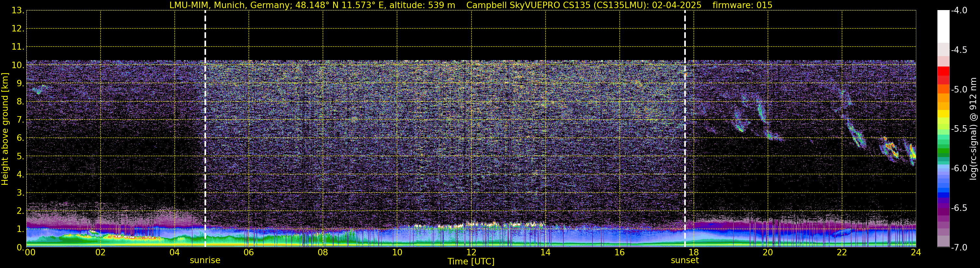The height and width of the screenshot is (268, 980).
Task: Click height-axis tick label '3'
Action: point(20,193)
